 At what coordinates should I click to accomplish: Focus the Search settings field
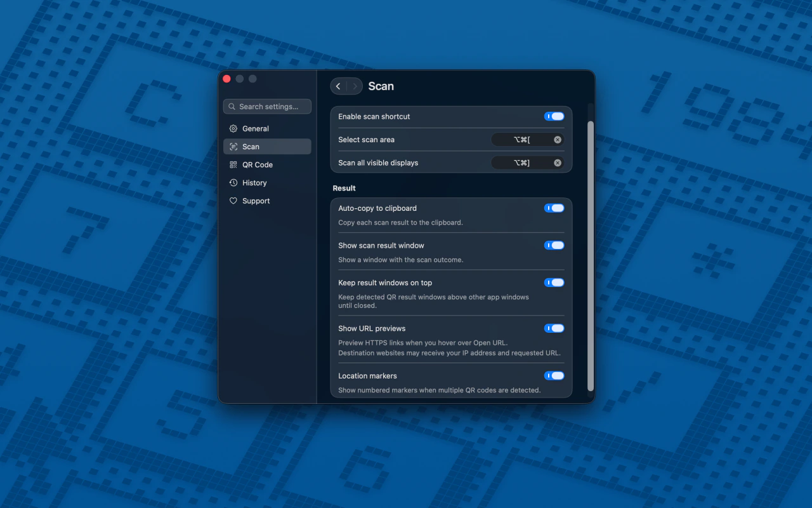click(x=267, y=107)
